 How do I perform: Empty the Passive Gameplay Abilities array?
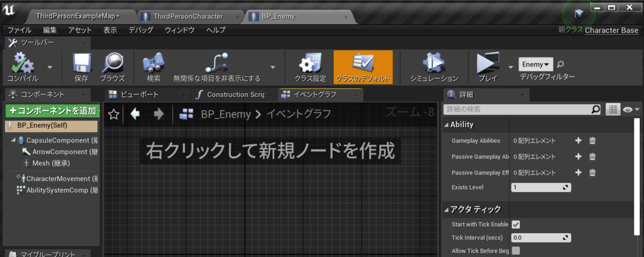coord(592,157)
